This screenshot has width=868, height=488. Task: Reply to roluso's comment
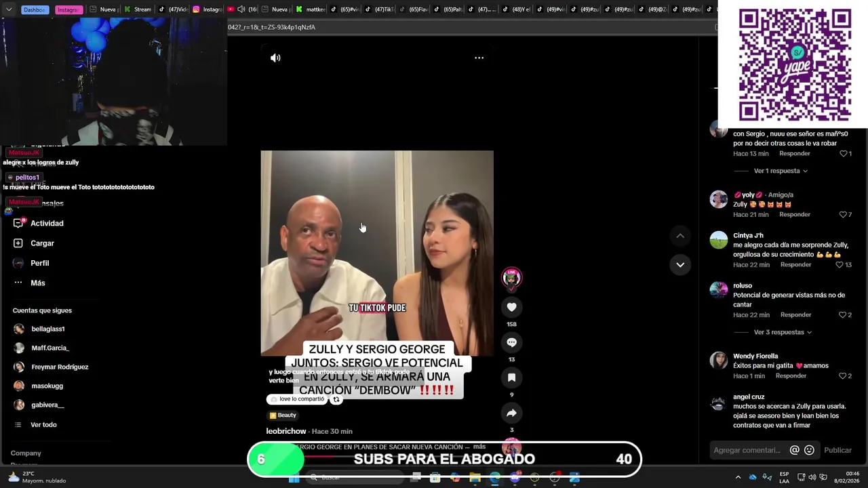coord(795,315)
